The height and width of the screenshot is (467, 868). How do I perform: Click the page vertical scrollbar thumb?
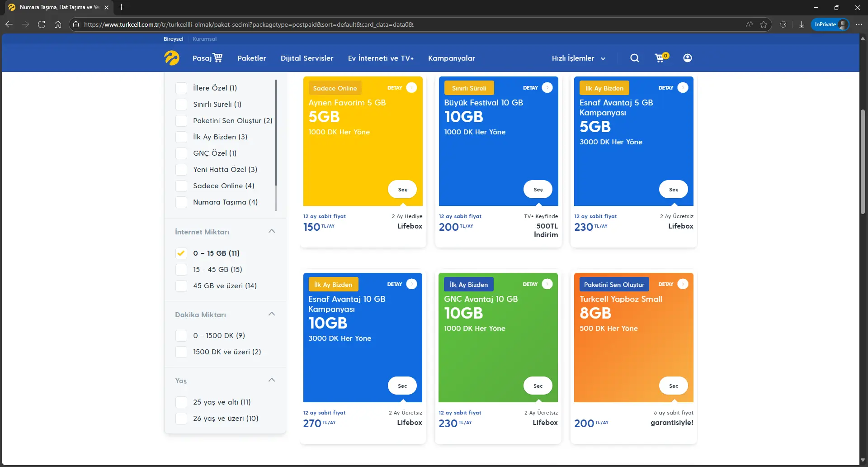863,162
